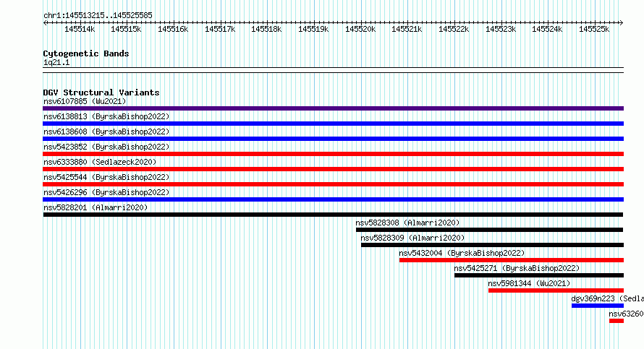Screen dimensions: 644x349
Task: Open variant nsv5828309 (Almarri2020) label
Action: click(412, 238)
